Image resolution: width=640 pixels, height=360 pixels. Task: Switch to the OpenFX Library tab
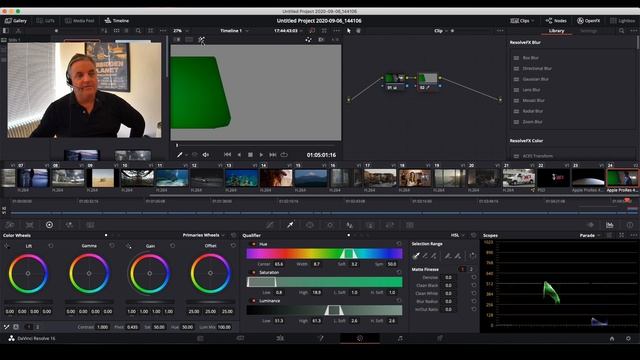(x=556, y=31)
